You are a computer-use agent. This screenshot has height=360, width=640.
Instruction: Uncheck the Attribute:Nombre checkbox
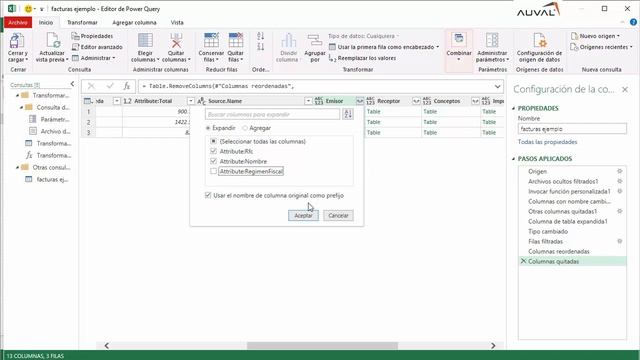point(213,161)
